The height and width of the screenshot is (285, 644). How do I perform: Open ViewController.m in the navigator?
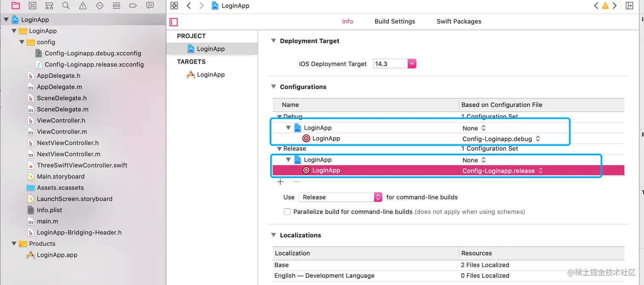pyautogui.click(x=62, y=132)
